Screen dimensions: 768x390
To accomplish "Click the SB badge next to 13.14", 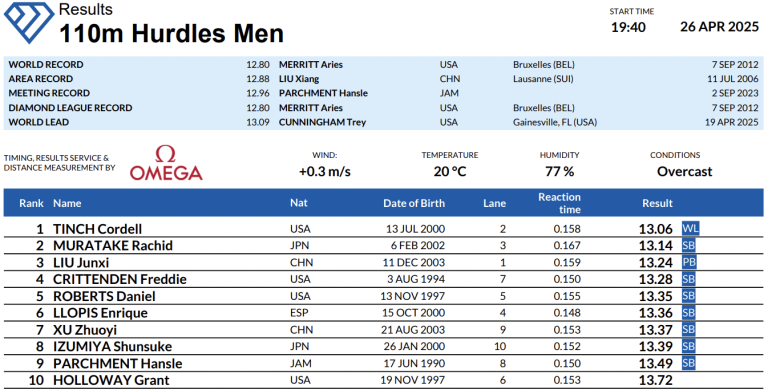I will [x=689, y=245].
